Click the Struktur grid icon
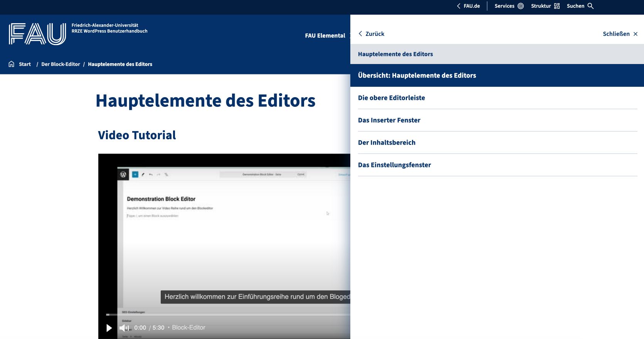The width and height of the screenshot is (644, 339). point(557,6)
